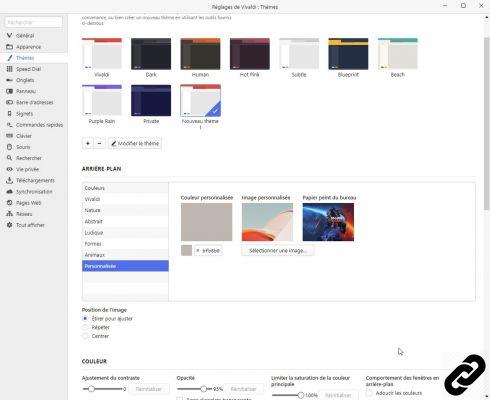This screenshot has width=490, height=400.
Task: Click the Réseau network icon
Action: point(9,214)
